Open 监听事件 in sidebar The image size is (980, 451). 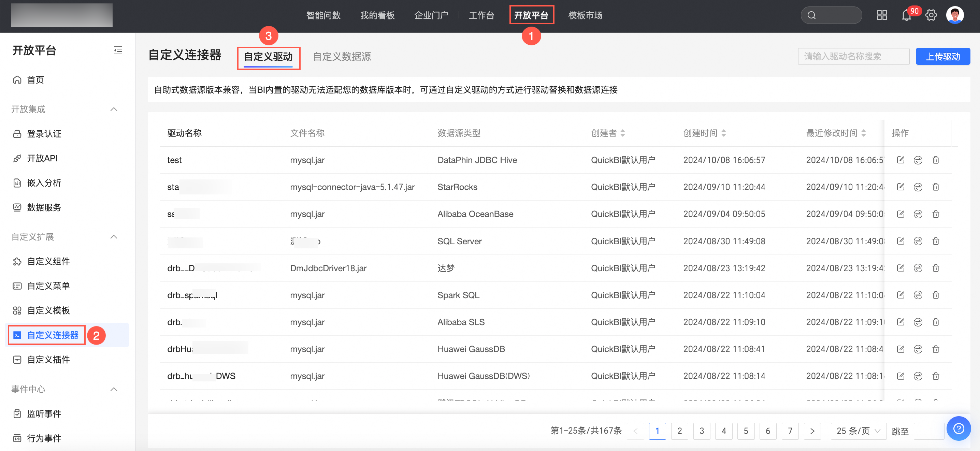[x=37, y=414]
